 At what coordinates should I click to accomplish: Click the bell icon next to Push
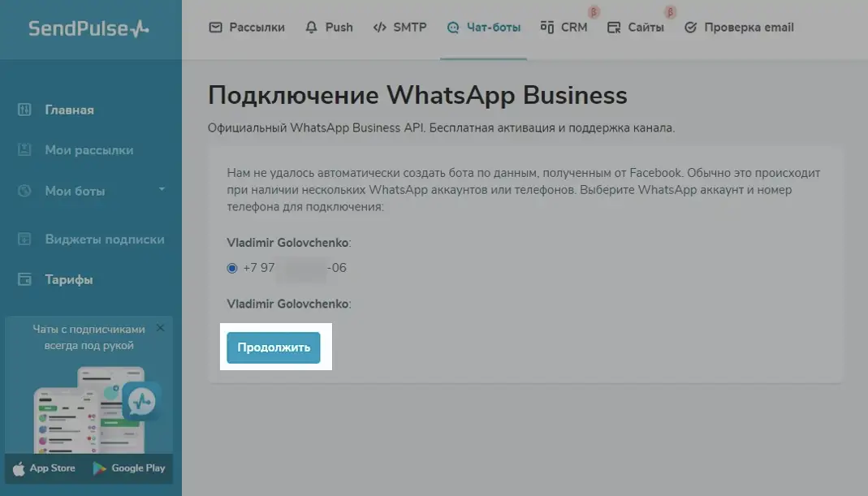pos(311,27)
